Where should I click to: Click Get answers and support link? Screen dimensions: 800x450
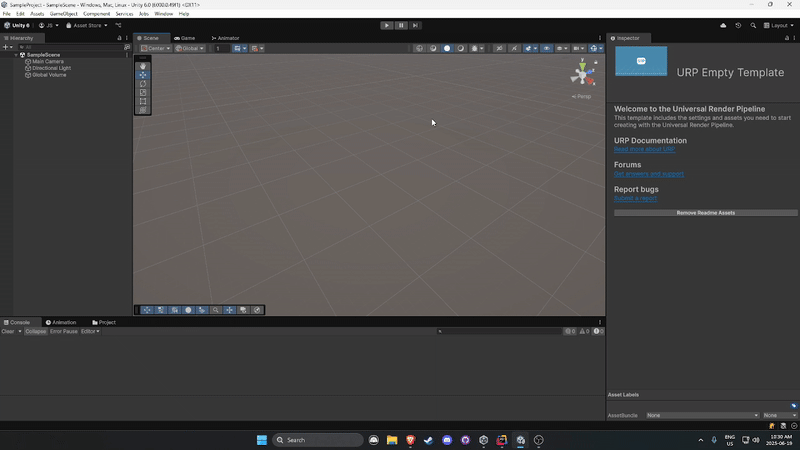[x=649, y=174]
